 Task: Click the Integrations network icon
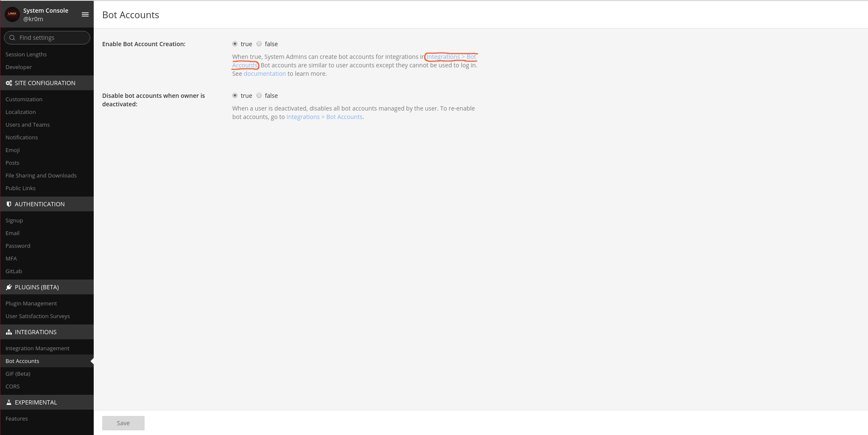coord(9,332)
